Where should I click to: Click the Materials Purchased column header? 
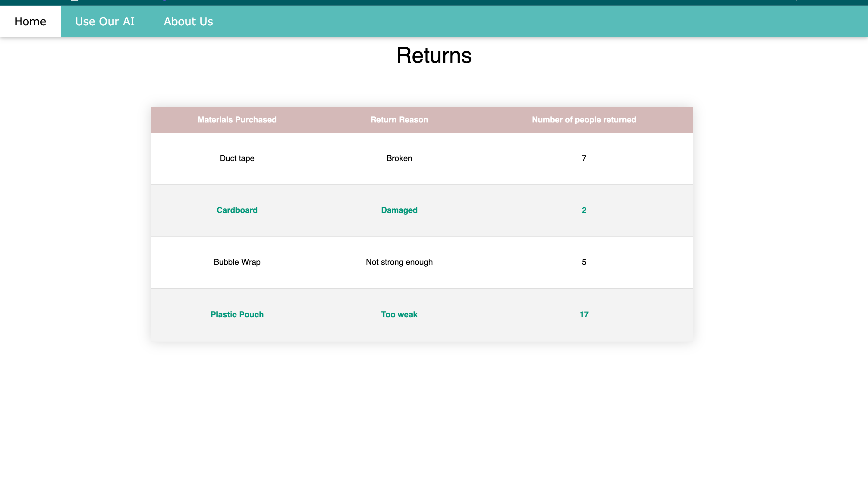click(x=237, y=120)
